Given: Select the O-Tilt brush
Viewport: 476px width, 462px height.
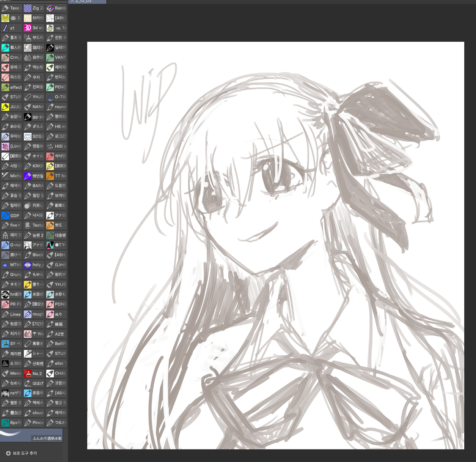Looking at the screenshot, I should pos(56,97).
